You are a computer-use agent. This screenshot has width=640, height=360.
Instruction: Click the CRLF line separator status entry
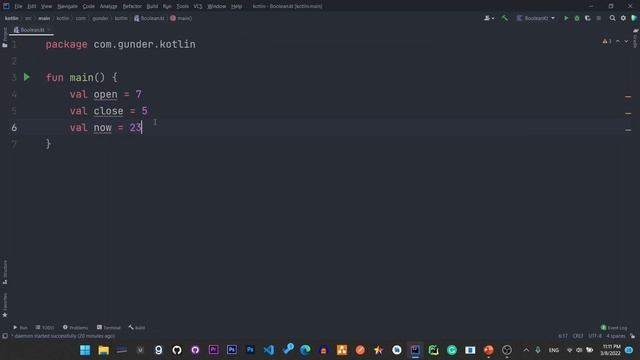(x=578, y=336)
